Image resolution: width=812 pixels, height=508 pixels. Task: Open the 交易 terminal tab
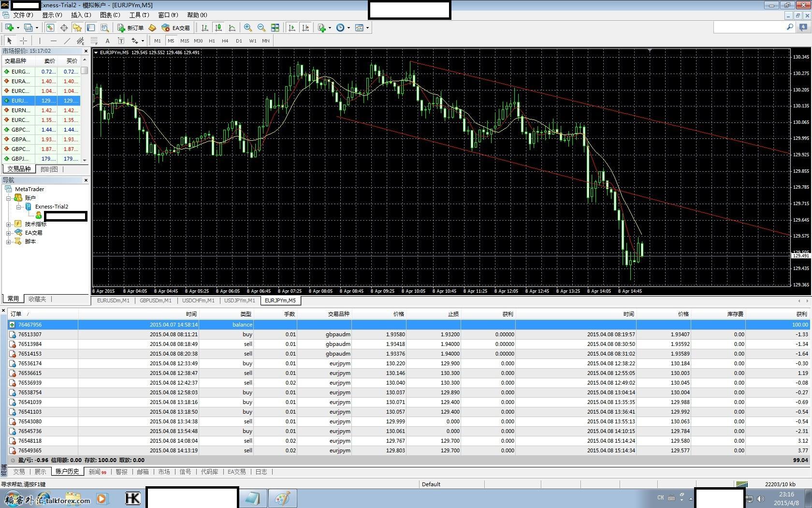click(x=19, y=472)
